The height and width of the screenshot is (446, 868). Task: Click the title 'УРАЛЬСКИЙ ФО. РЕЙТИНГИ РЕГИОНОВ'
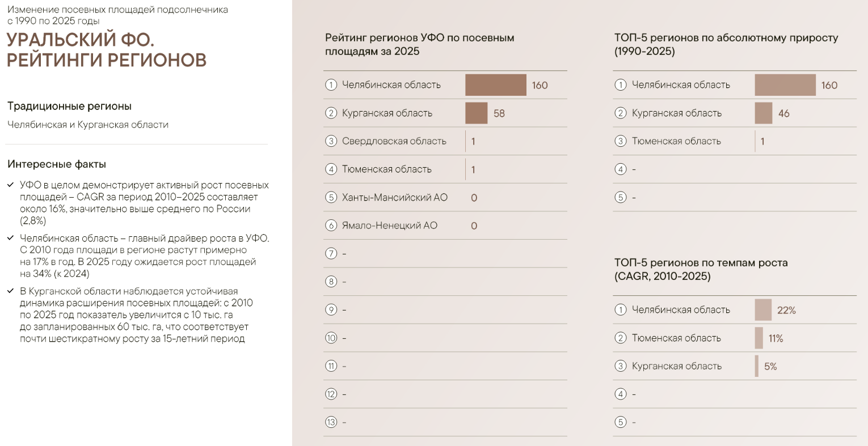tap(107, 50)
